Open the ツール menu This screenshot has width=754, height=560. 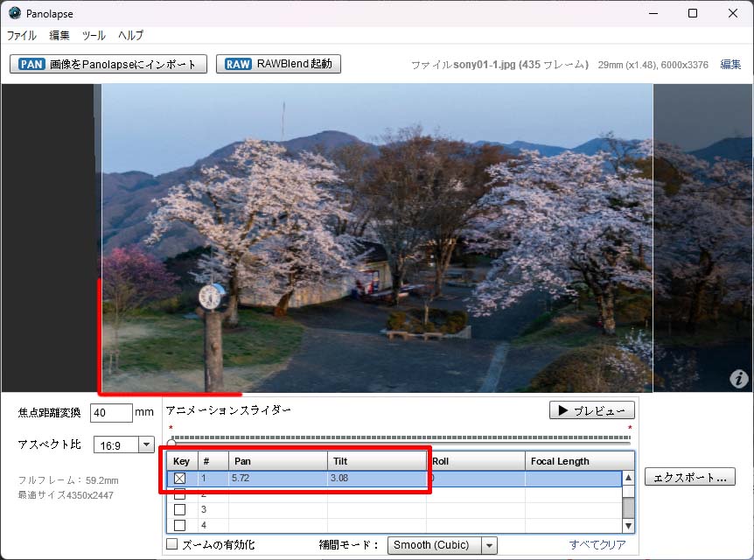pyautogui.click(x=94, y=36)
